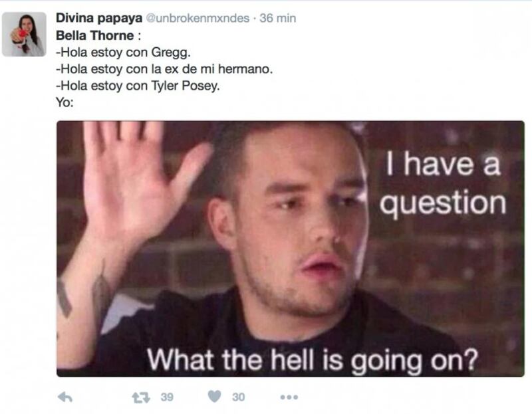Click the retweet count 39

click(167, 397)
